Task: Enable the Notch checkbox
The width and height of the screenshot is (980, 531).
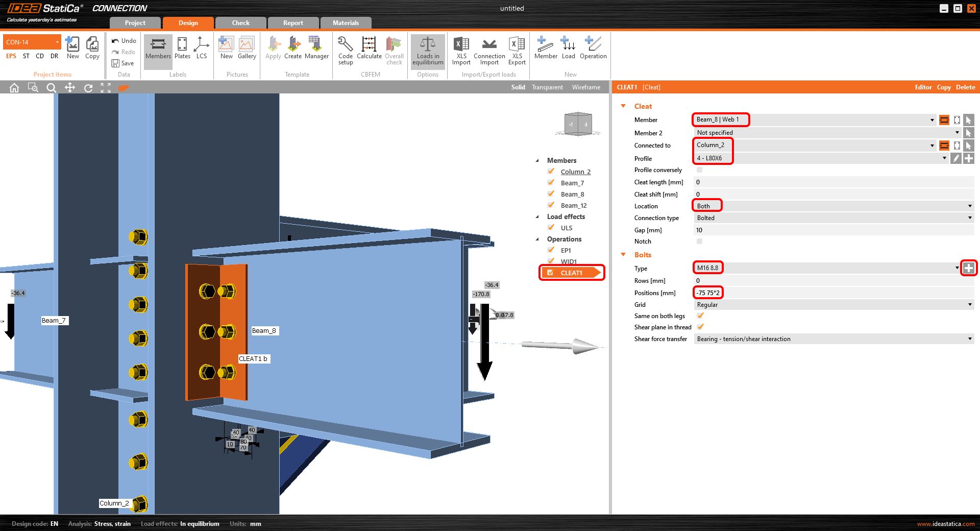Action: (x=699, y=242)
